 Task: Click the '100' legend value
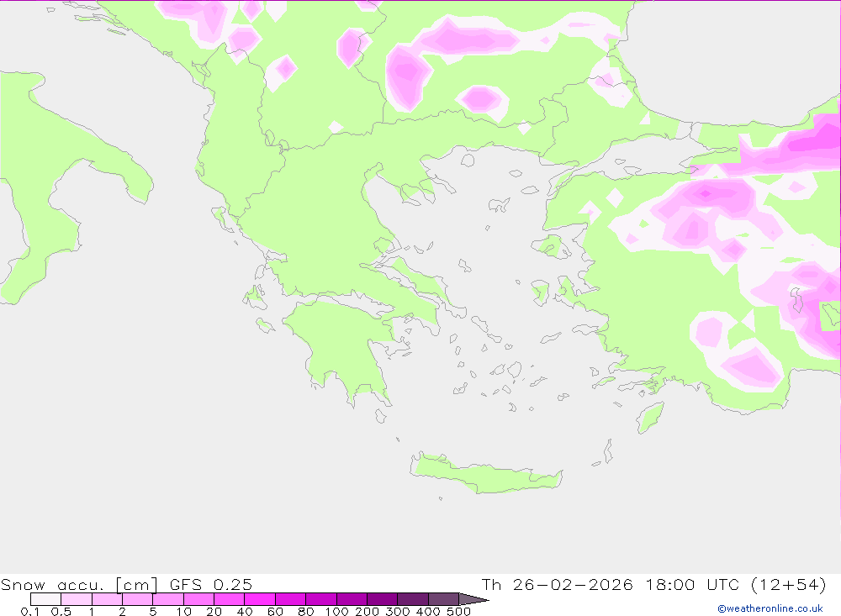point(336,611)
